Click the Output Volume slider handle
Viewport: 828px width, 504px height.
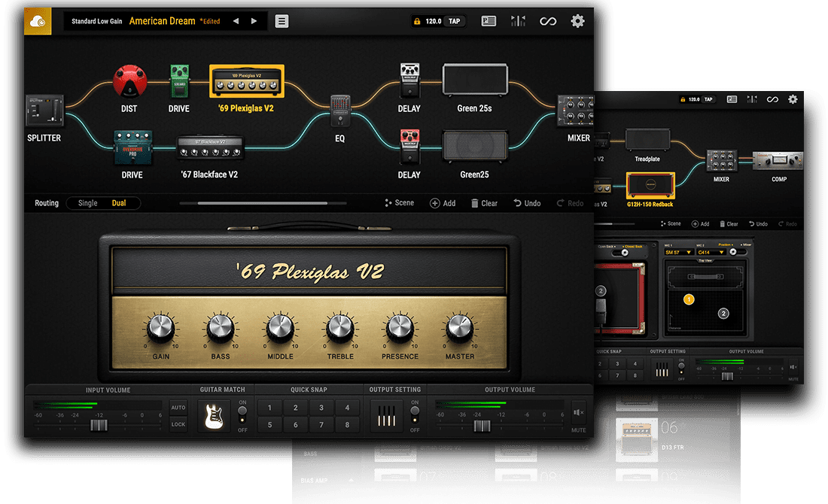482,425
